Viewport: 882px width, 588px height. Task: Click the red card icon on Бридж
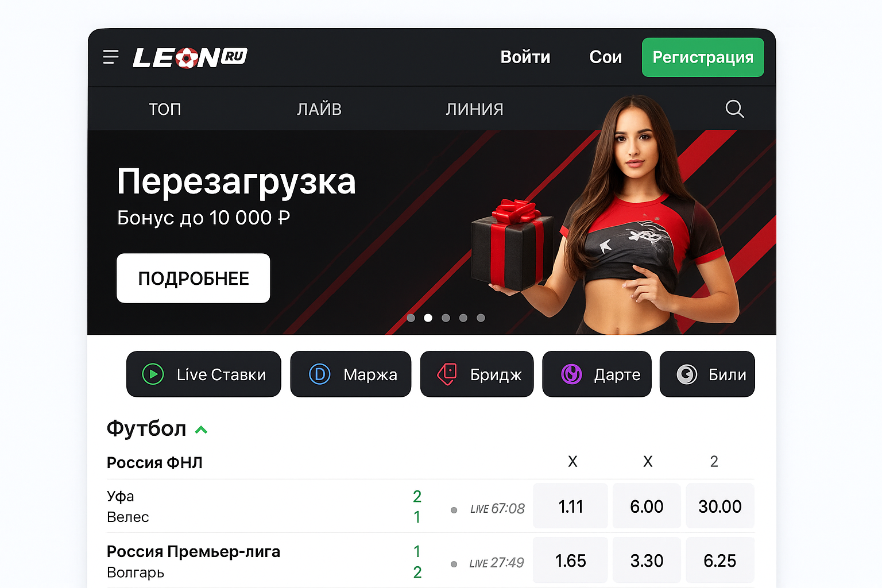(447, 374)
